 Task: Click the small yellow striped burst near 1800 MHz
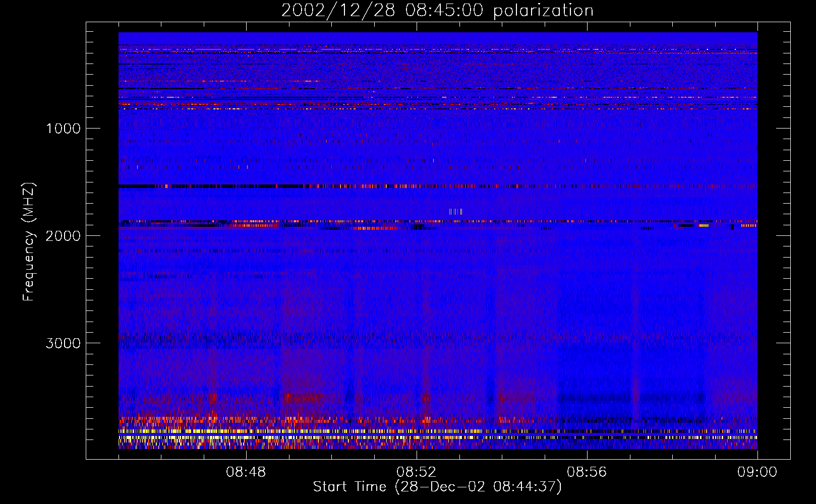point(455,212)
